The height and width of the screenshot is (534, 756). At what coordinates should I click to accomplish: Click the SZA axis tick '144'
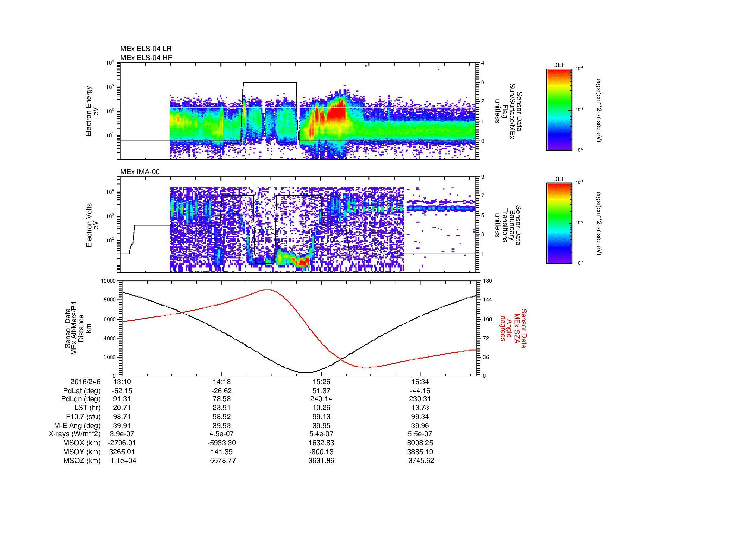click(x=487, y=300)
